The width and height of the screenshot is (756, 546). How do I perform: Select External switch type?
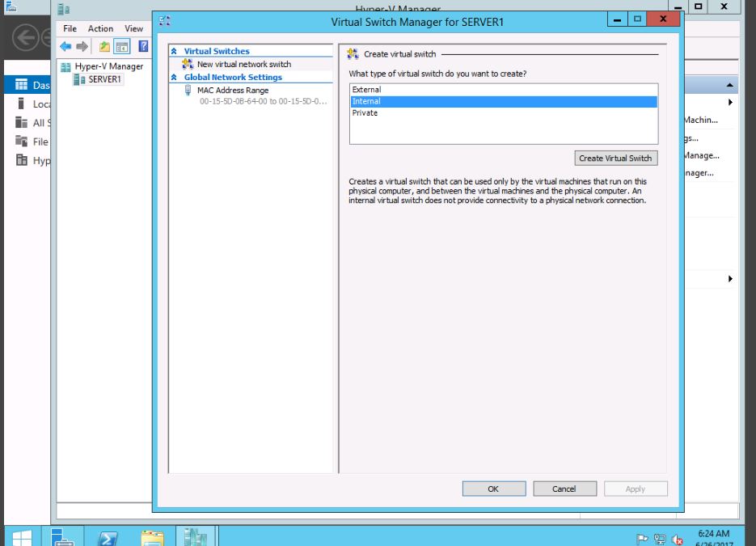pos(504,90)
